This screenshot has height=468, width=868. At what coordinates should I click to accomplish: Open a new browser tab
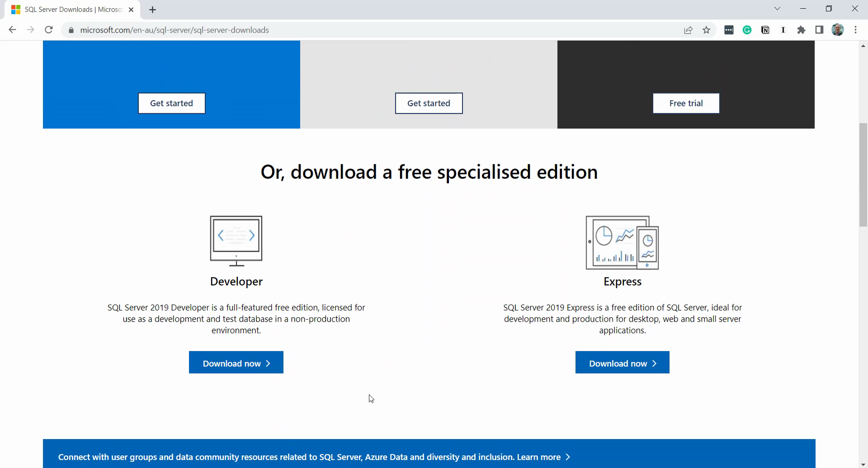(153, 10)
